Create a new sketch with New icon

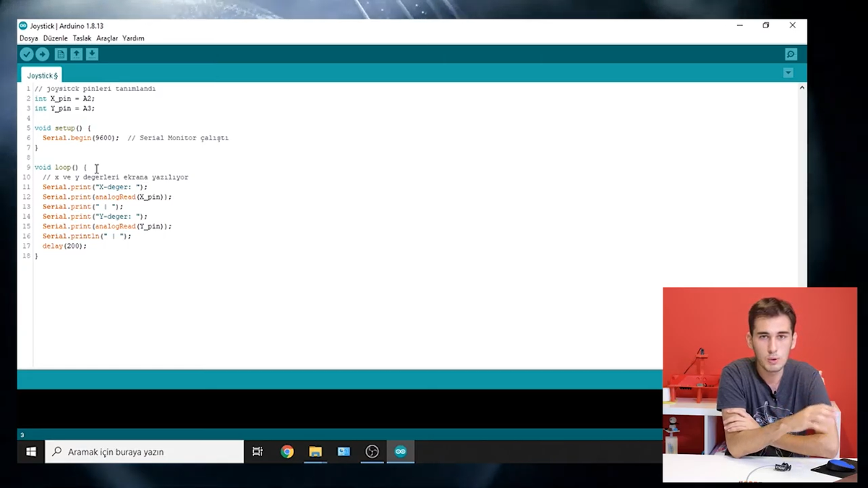(x=61, y=54)
